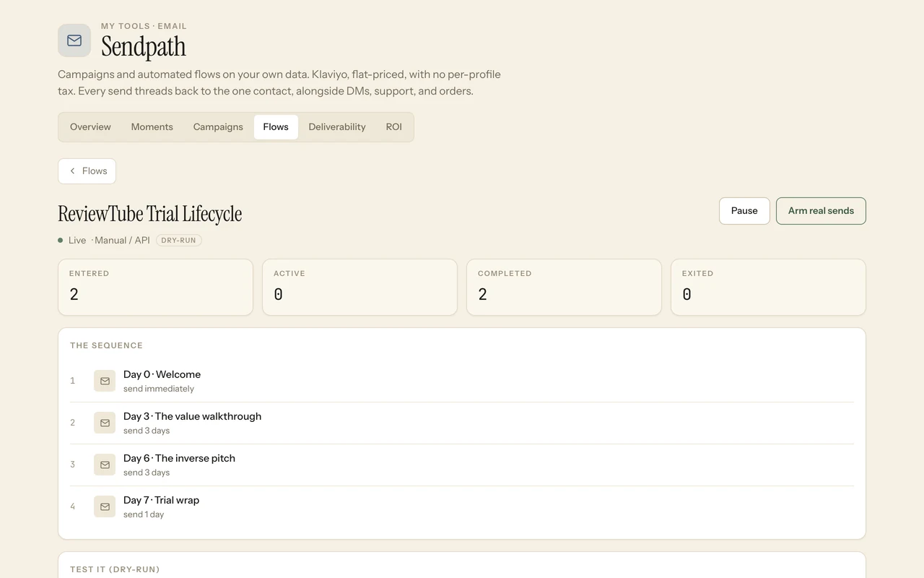Click the Manual / API trigger label
Image resolution: width=924 pixels, height=578 pixels.
click(x=122, y=241)
